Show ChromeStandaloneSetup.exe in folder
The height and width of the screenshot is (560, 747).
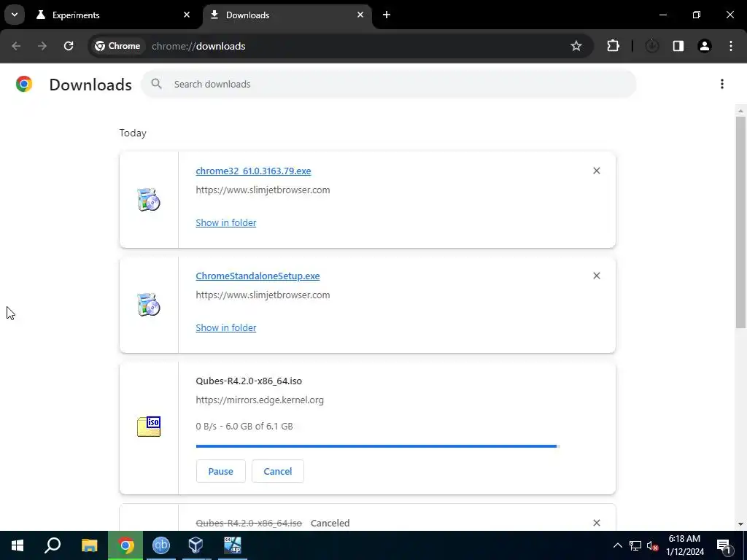pos(226,327)
